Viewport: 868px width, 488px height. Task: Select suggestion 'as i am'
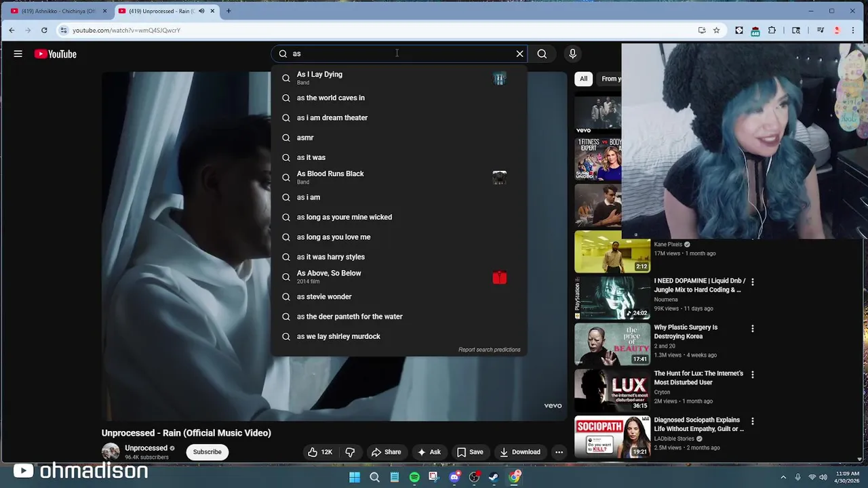click(399, 197)
